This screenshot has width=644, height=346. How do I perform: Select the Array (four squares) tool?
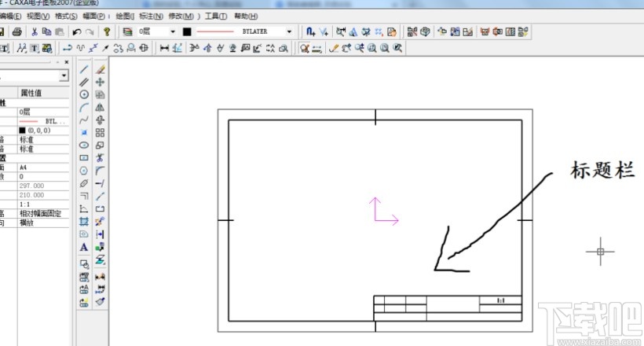(x=100, y=132)
